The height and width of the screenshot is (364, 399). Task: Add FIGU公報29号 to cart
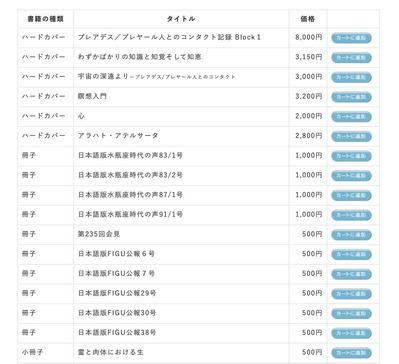pos(351,293)
